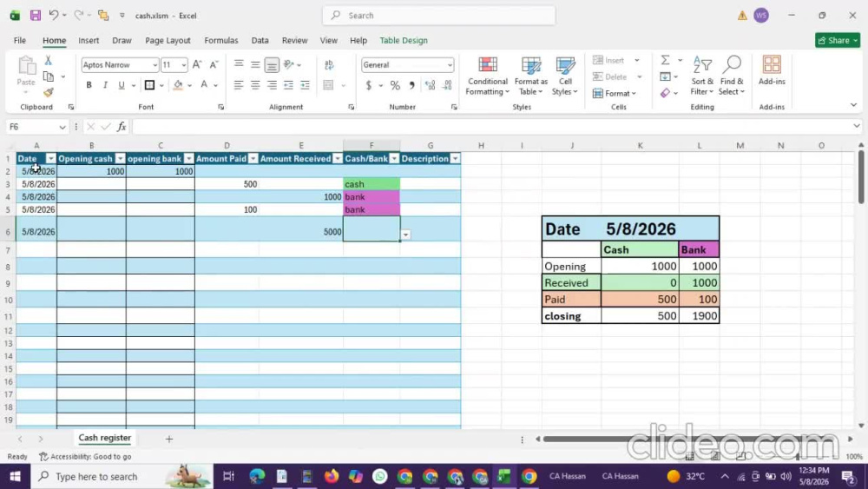Click Format button in Cells group

[x=615, y=94]
